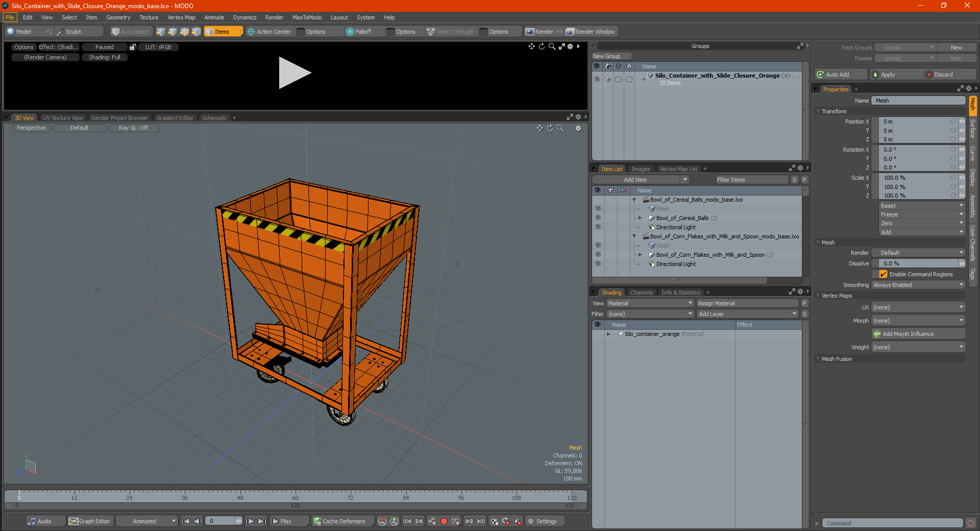Click the Play button
The width and height of the screenshot is (980, 531).
click(289, 521)
